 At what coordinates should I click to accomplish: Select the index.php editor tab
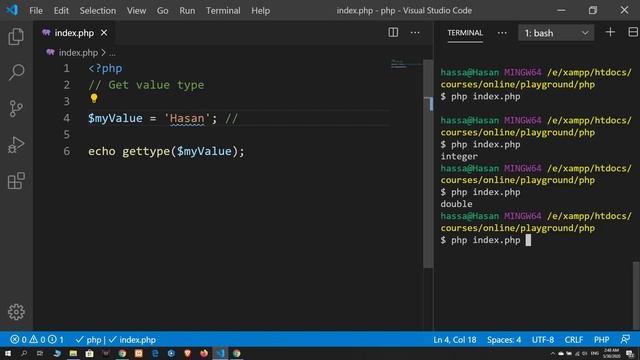74,33
